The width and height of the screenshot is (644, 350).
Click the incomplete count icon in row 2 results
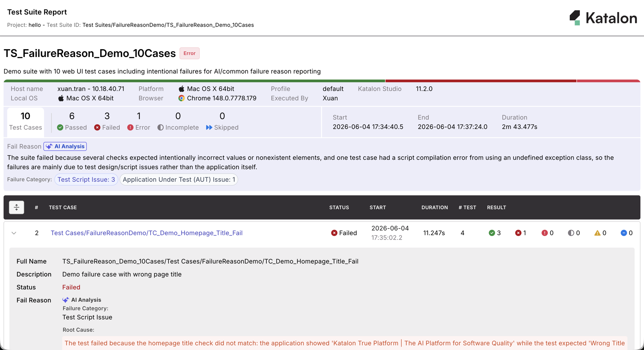571,233
